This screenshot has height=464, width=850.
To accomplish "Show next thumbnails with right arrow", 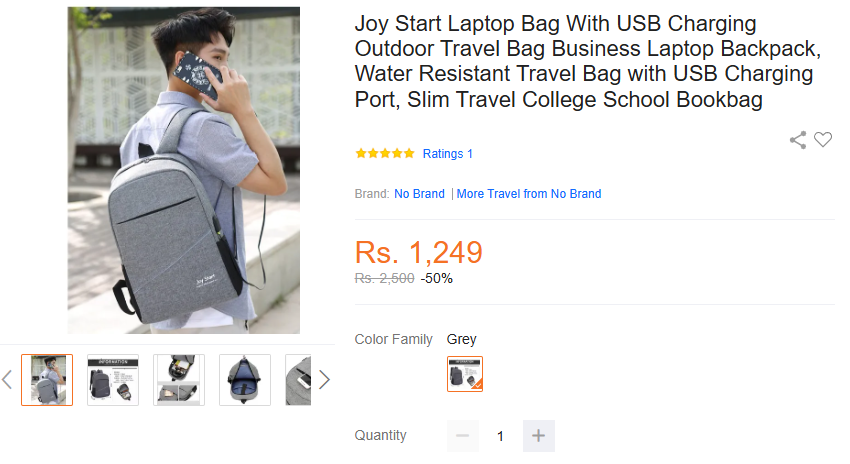I will 324,379.
